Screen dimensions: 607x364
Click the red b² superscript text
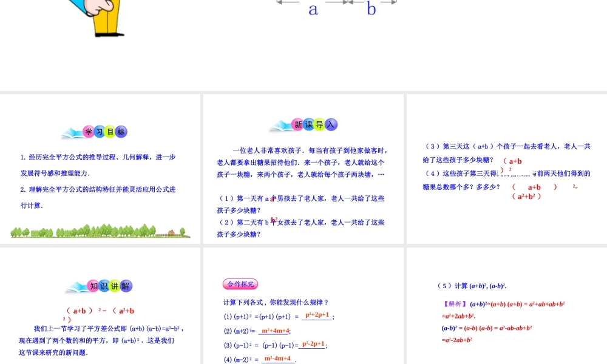click(274, 219)
